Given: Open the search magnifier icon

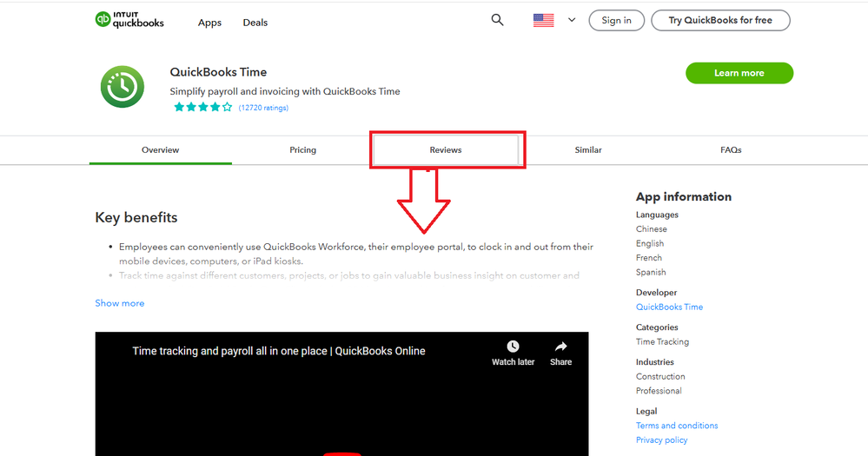Looking at the screenshot, I should pos(497,20).
